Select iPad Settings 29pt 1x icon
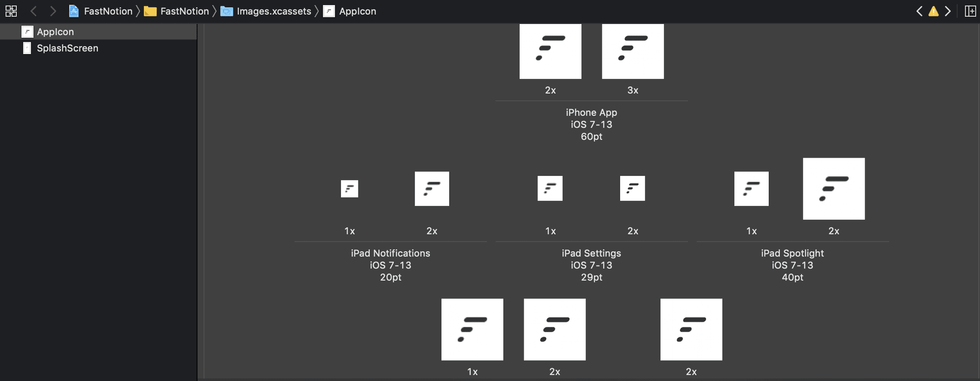Viewport: 980px width, 381px height. click(550, 188)
